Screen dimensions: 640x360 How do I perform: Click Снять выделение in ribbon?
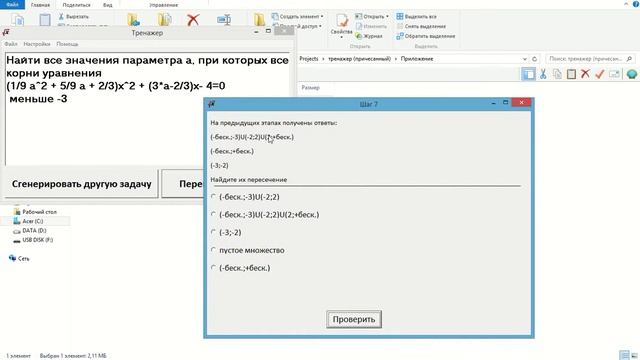(421, 26)
